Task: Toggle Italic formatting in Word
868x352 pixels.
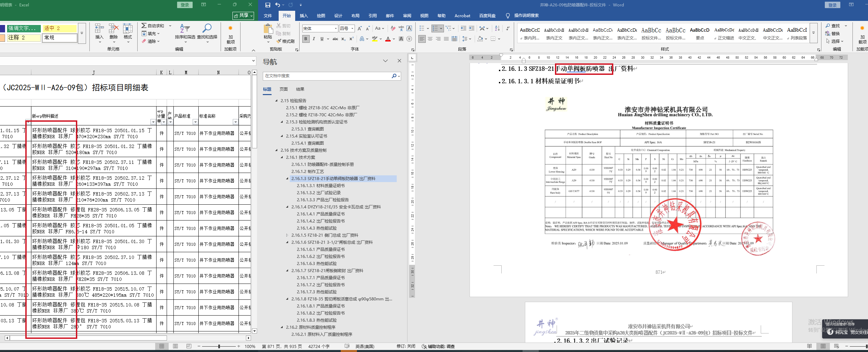Action: (x=314, y=39)
